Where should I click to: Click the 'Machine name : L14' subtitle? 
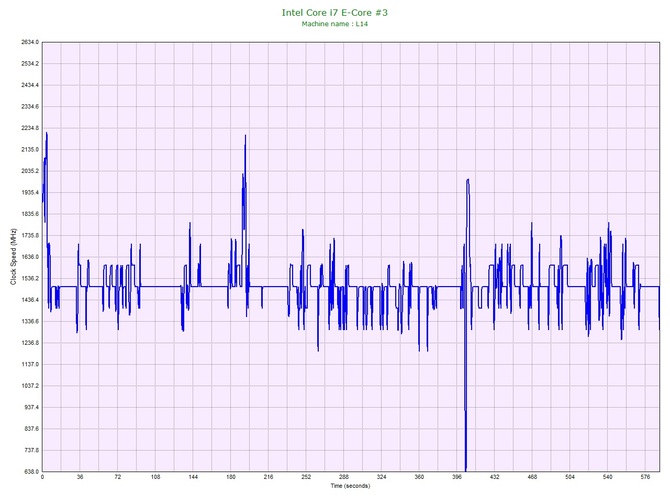pos(335,24)
